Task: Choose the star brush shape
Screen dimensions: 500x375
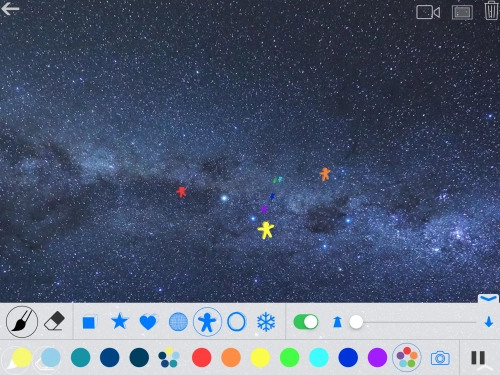Action: (119, 322)
